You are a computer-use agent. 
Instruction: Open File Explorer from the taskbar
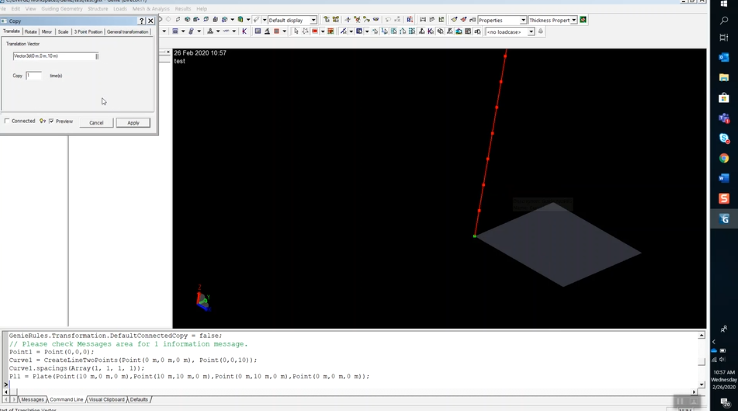724,78
